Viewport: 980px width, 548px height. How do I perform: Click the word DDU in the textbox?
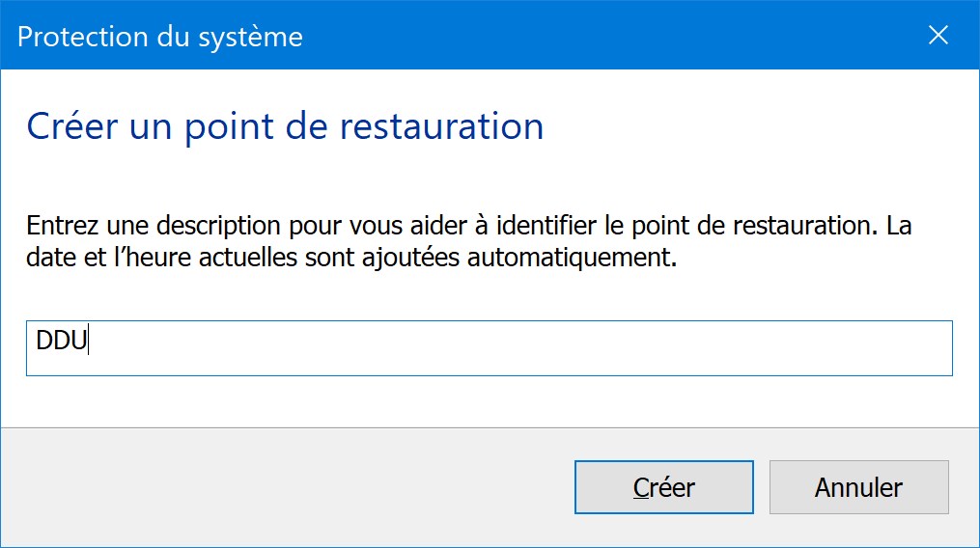[61, 341]
